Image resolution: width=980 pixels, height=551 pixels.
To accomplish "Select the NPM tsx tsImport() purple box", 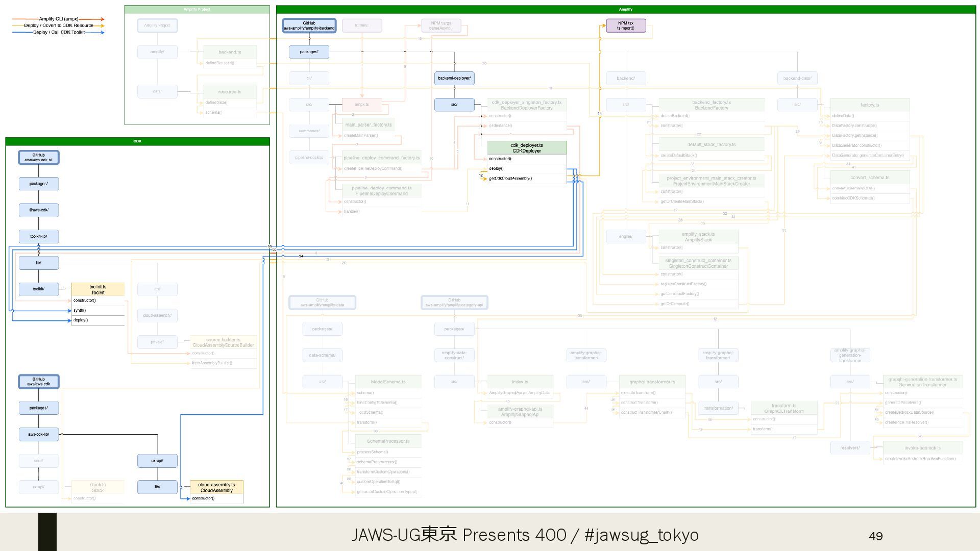I will (x=625, y=26).
